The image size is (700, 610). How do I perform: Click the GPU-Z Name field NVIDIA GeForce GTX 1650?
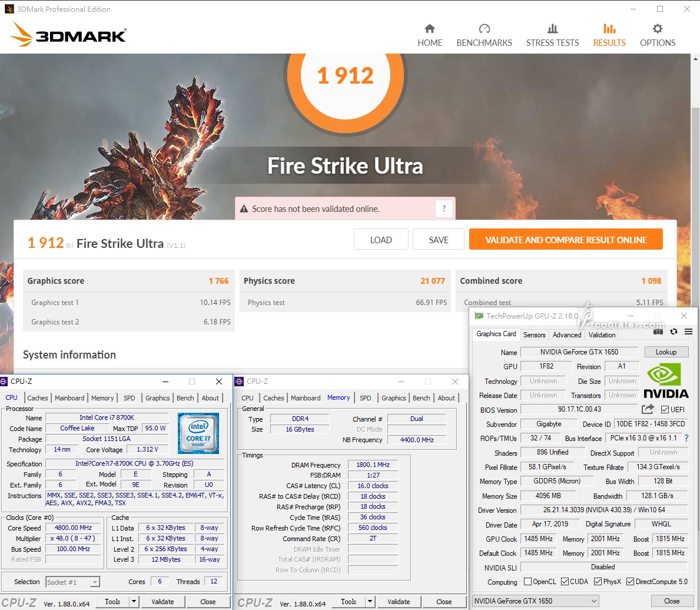(579, 352)
